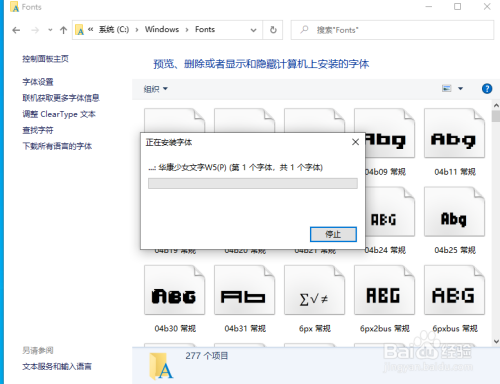Viewport: 500px width, 384px height.
Task: Open 控制面板主页 link
Action: [x=45, y=59]
